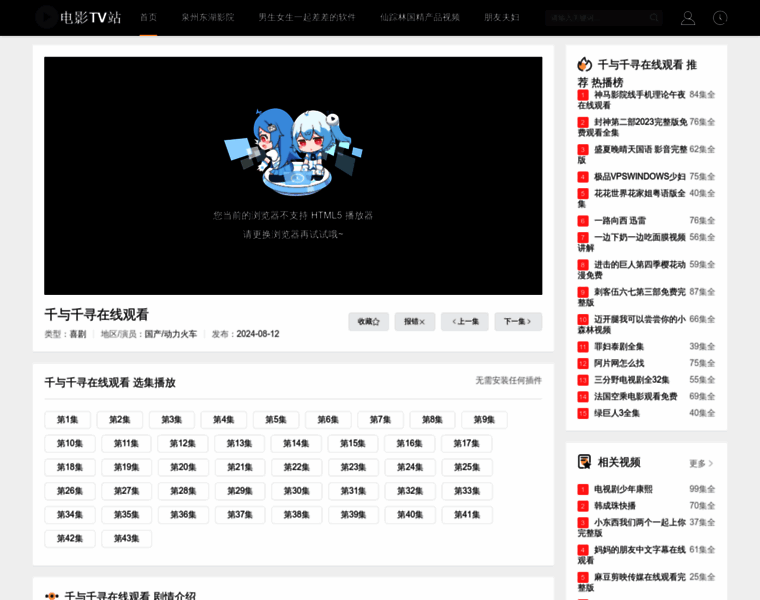Open 绿巨人3全集 link
This screenshot has height=600, width=760.
point(617,413)
